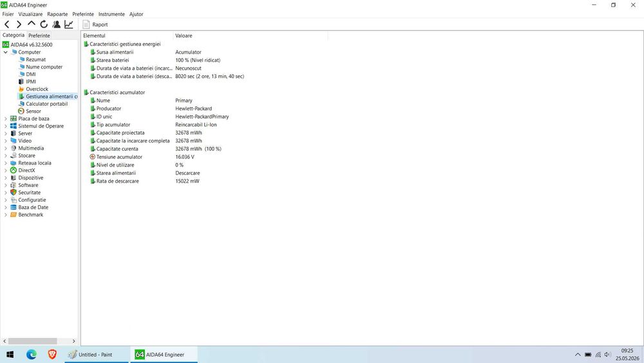Image resolution: width=644 pixels, height=363 pixels.
Task: Click sidebar scrollbar left arrow
Action: coord(5,341)
